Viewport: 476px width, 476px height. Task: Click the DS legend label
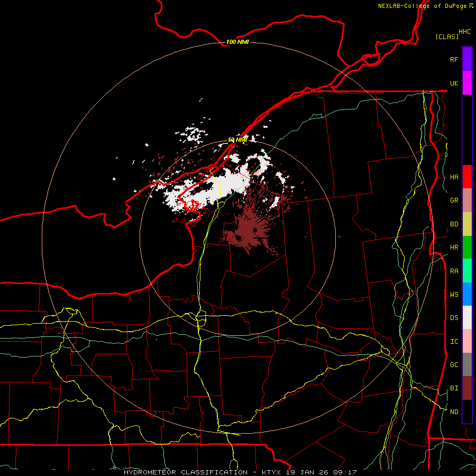coord(454,318)
